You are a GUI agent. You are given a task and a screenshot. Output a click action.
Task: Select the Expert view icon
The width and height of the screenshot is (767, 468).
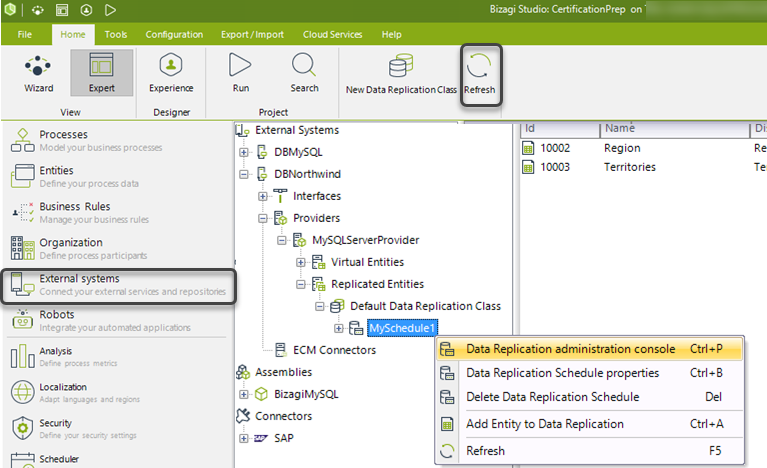point(101,65)
